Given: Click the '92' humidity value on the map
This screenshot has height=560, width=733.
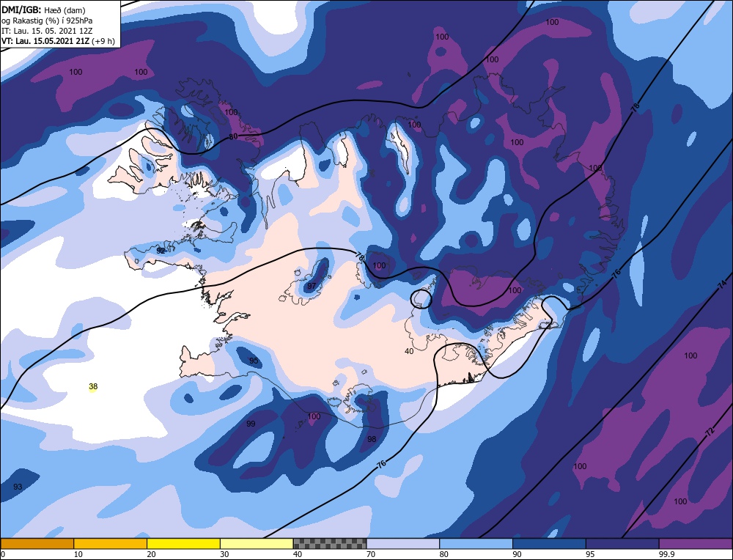Looking at the screenshot, I should (x=161, y=251).
